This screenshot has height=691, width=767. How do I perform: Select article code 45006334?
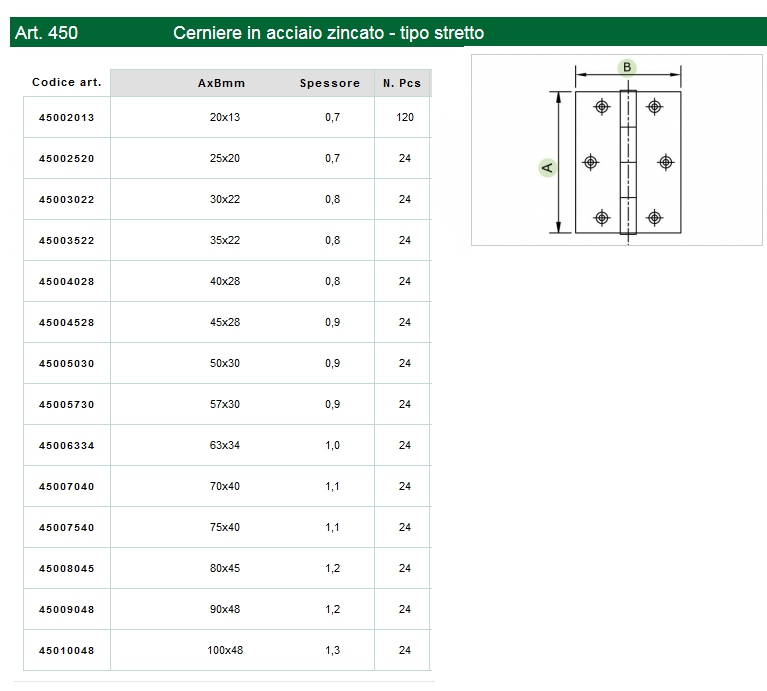tap(66, 445)
